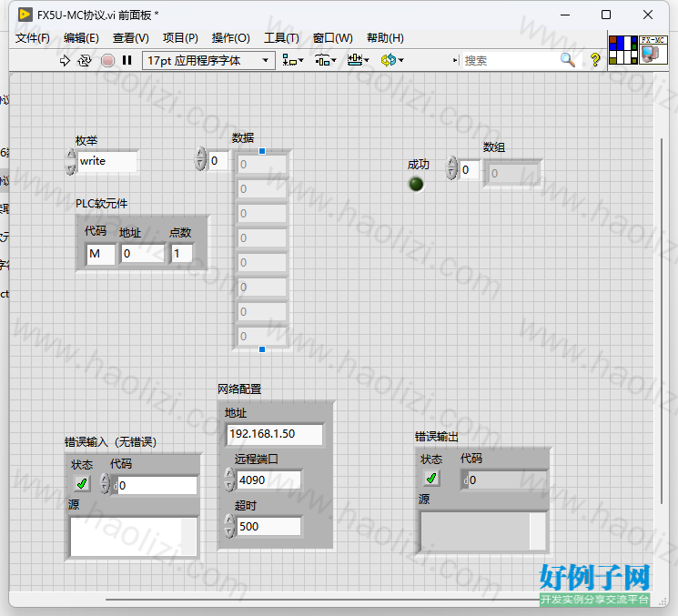Click the connector pane pattern icon

[623, 50]
